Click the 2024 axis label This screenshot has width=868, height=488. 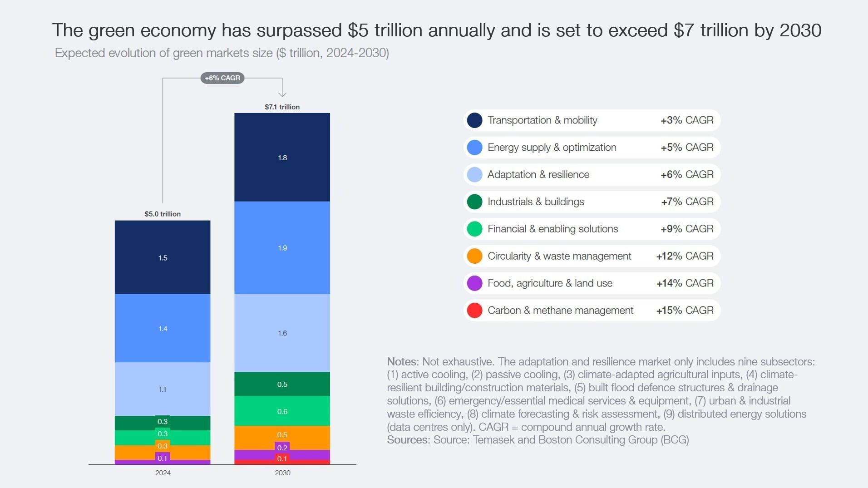pos(163,473)
